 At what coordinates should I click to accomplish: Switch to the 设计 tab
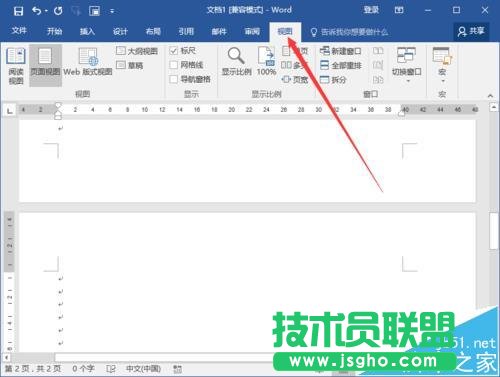[x=120, y=32]
